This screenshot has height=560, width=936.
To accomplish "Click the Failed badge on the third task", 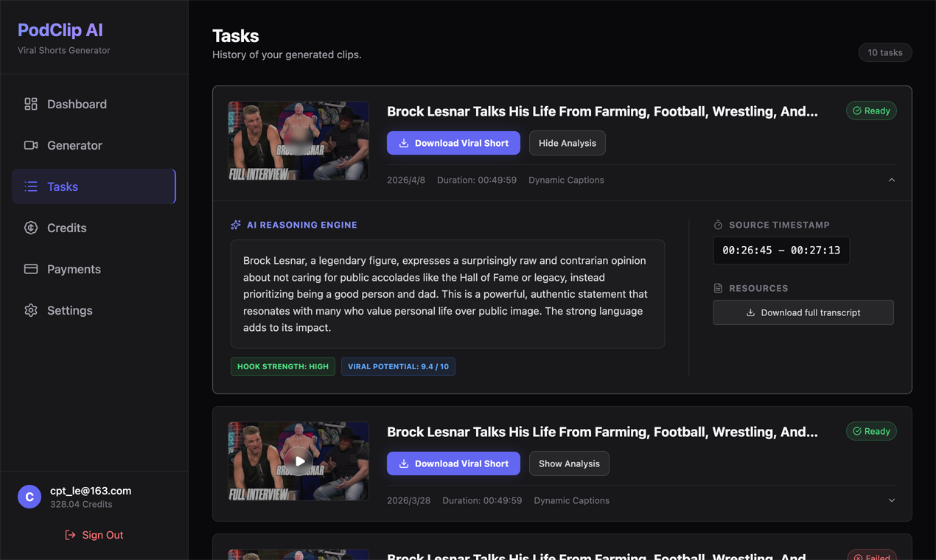I will [x=871, y=555].
